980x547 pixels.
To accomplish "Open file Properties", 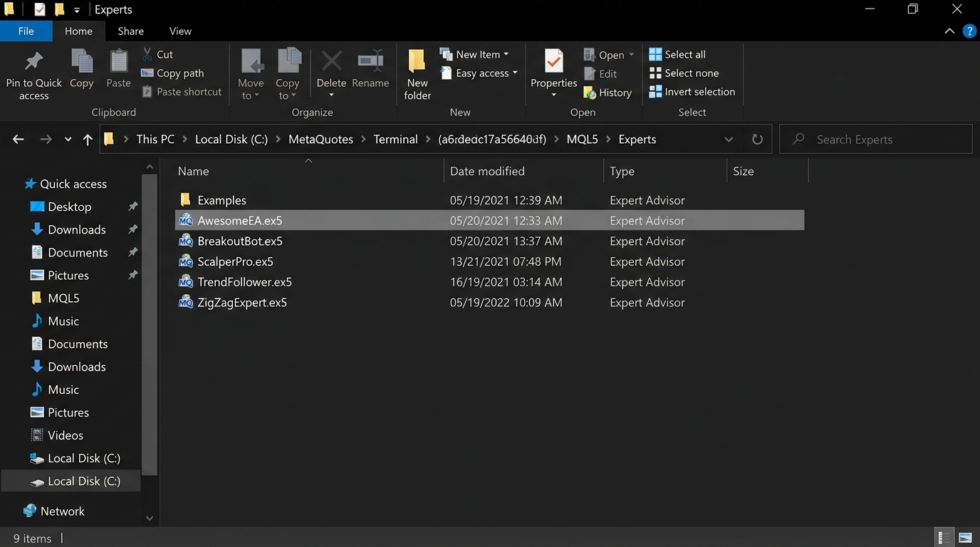I will point(553,74).
